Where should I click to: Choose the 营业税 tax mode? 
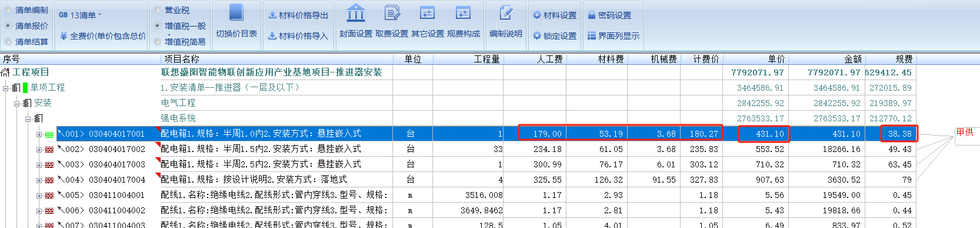[x=171, y=10]
